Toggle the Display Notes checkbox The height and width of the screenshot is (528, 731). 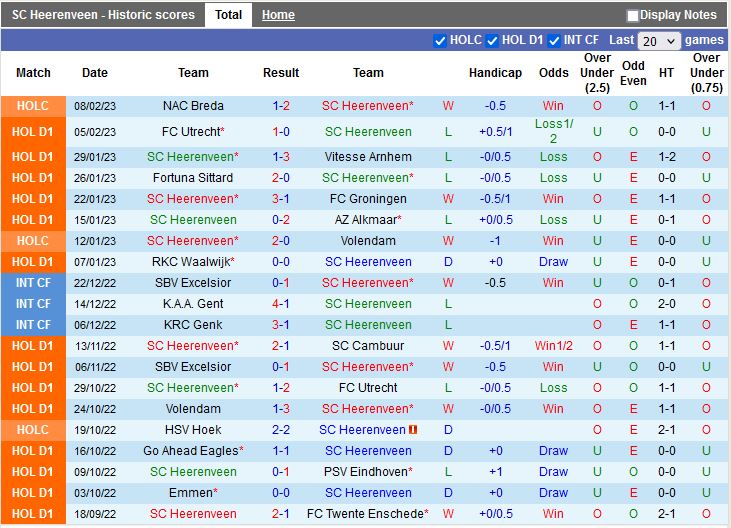(632, 16)
